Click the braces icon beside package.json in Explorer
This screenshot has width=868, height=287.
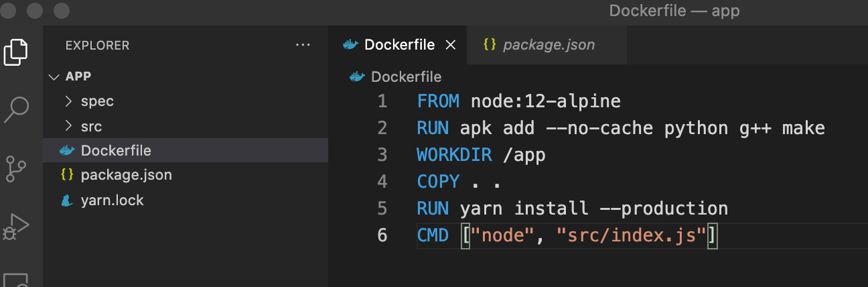tap(67, 175)
